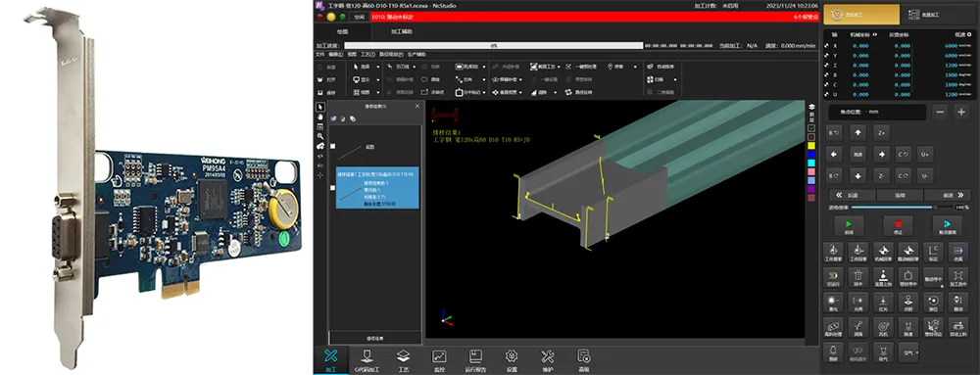Click the 空运行 dry run icon
The width and height of the screenshot is (980, 375).
click(833, 277)
